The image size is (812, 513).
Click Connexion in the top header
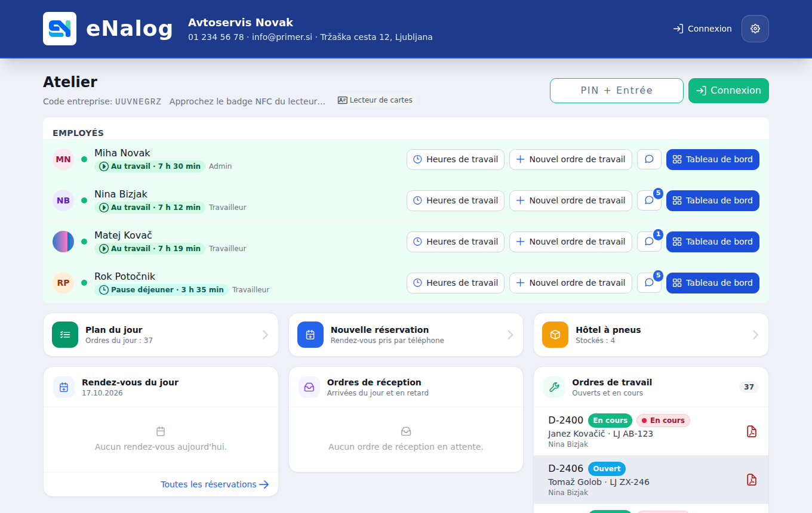pos(702,29)
